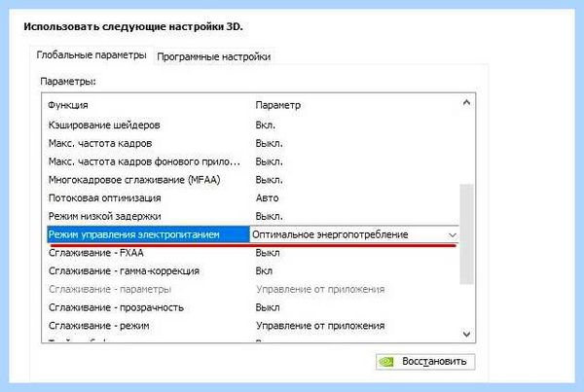The image size is (584, 392).
Task: Select the Сглаживание - гамма-коррекция row
Action: (x=253, y=271)
